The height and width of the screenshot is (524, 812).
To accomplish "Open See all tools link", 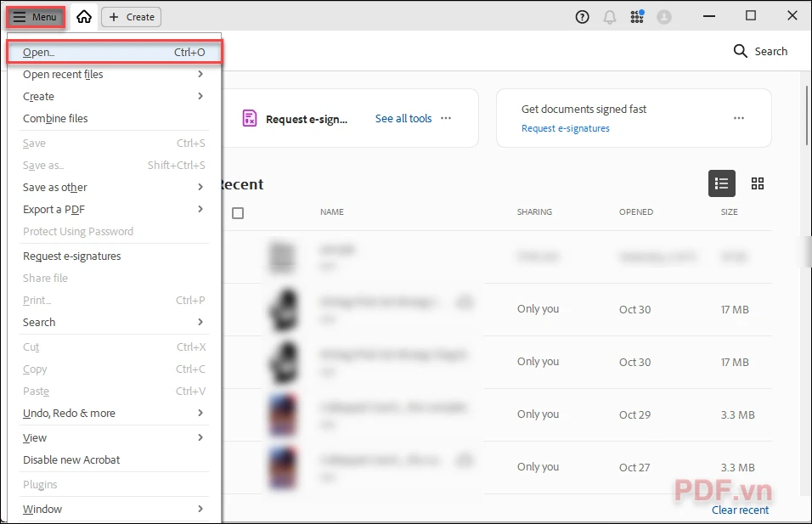I will click(x=403, y=119).
